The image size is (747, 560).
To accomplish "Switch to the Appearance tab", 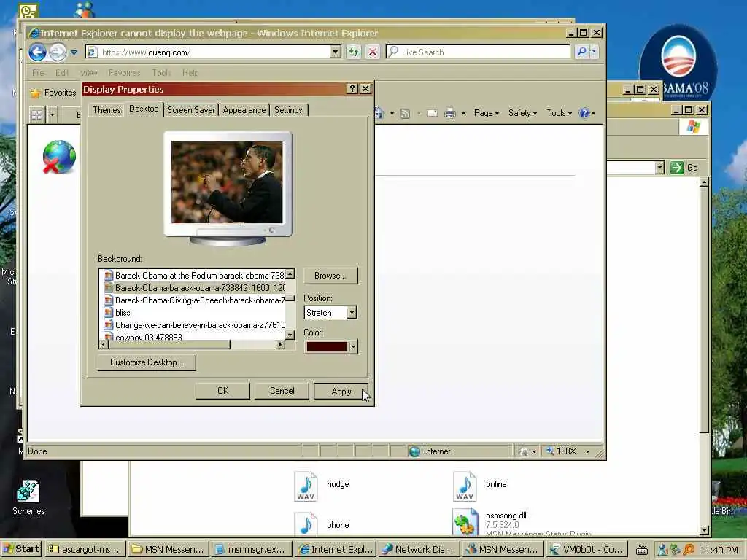I will pyautogui.click(x=244, y=110).
